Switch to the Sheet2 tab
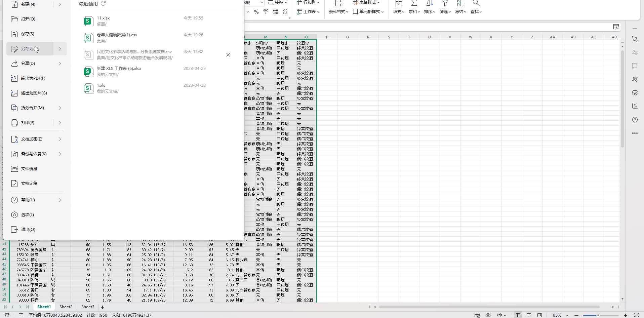644x318 pixels. point(66,307)
